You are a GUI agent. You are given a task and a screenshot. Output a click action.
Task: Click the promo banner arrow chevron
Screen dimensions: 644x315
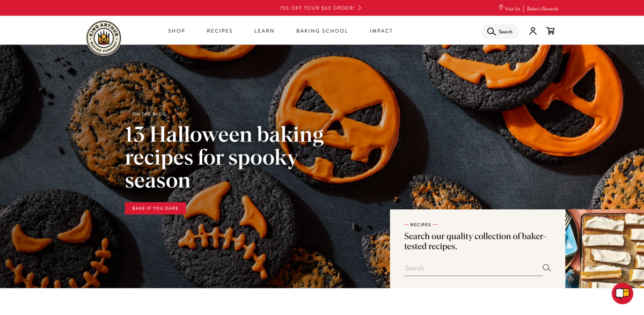360,8
